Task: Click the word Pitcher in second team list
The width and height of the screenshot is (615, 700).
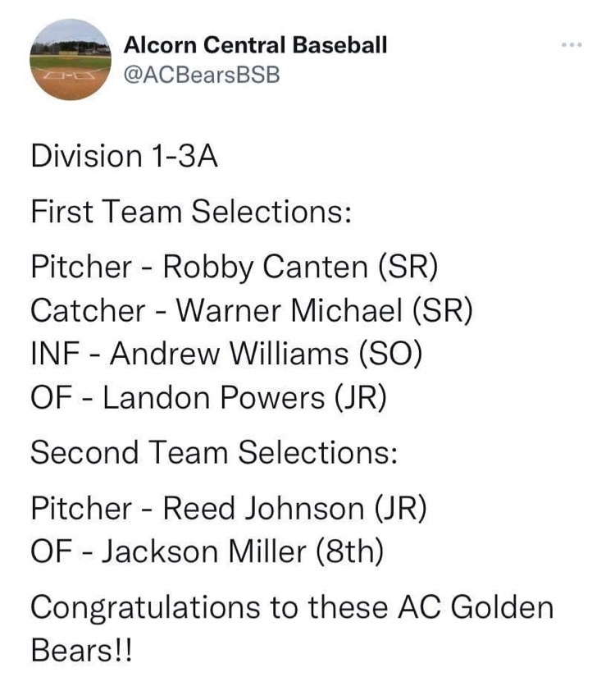Action: click(81, 508)
